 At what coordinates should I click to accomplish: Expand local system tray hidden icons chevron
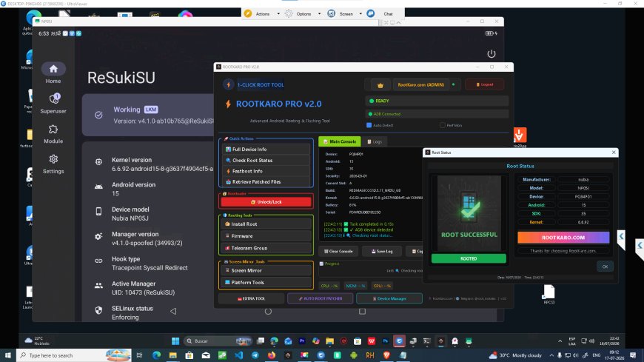click(x=551, y=355)
